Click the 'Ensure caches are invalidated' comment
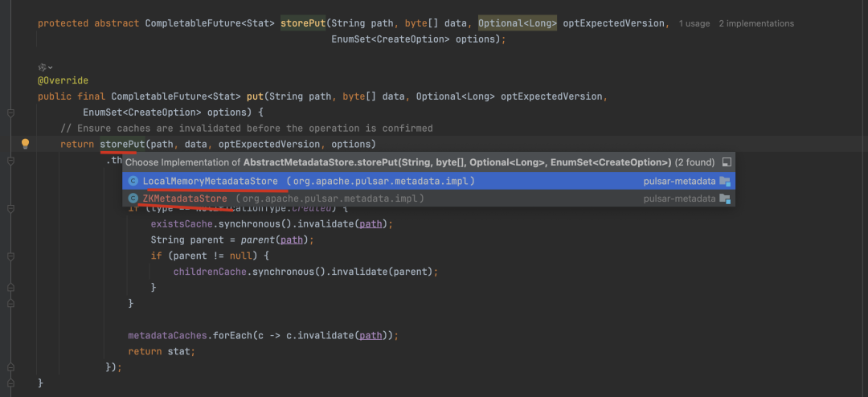Viewport: 868px width, 397px height. (247, 129)
